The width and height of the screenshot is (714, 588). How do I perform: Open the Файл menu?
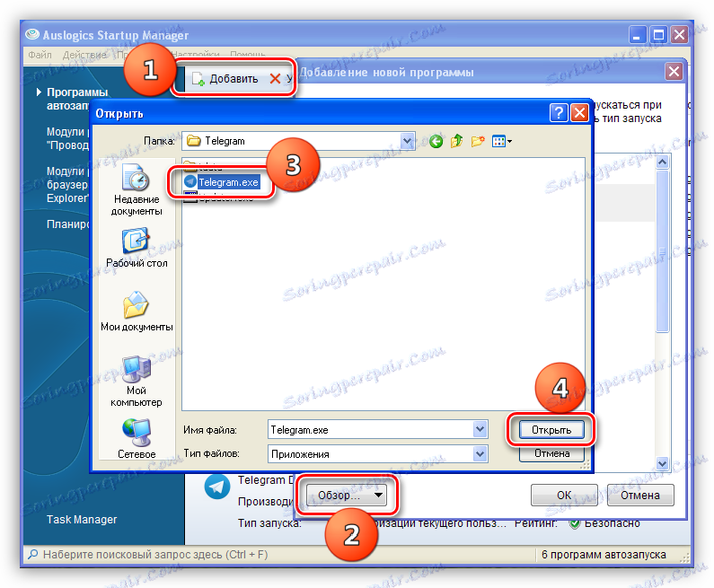[x=40, y=55]
